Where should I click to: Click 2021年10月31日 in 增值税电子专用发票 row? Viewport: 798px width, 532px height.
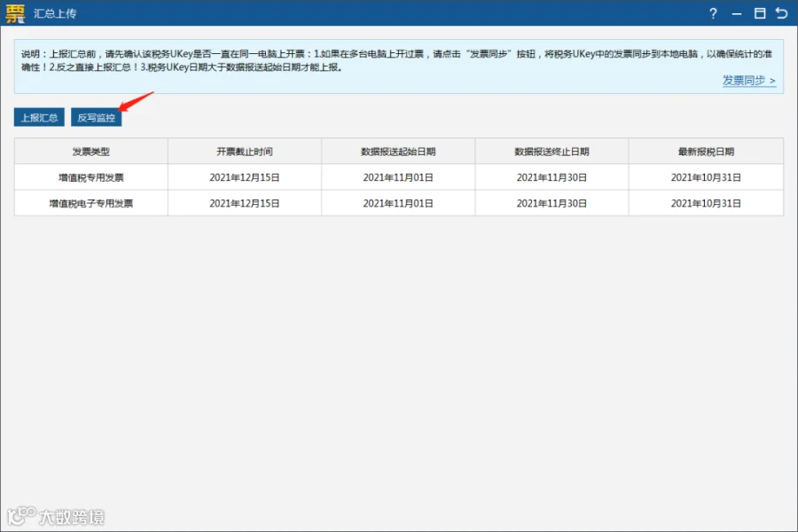(706, 204)
